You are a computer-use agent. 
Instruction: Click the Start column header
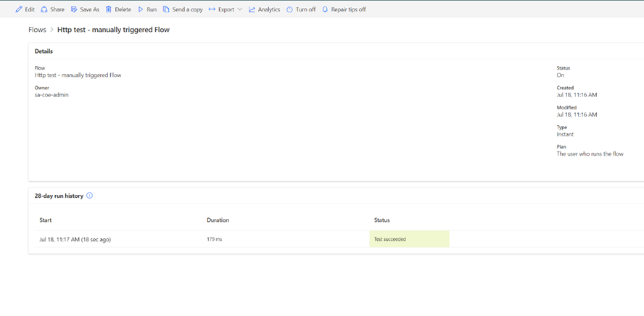click(46, 220)
